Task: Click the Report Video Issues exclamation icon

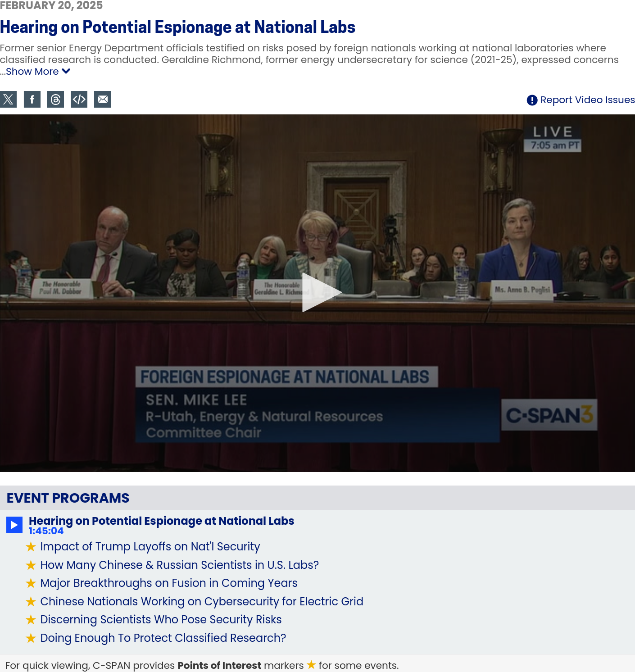Action: pos(532,100)
